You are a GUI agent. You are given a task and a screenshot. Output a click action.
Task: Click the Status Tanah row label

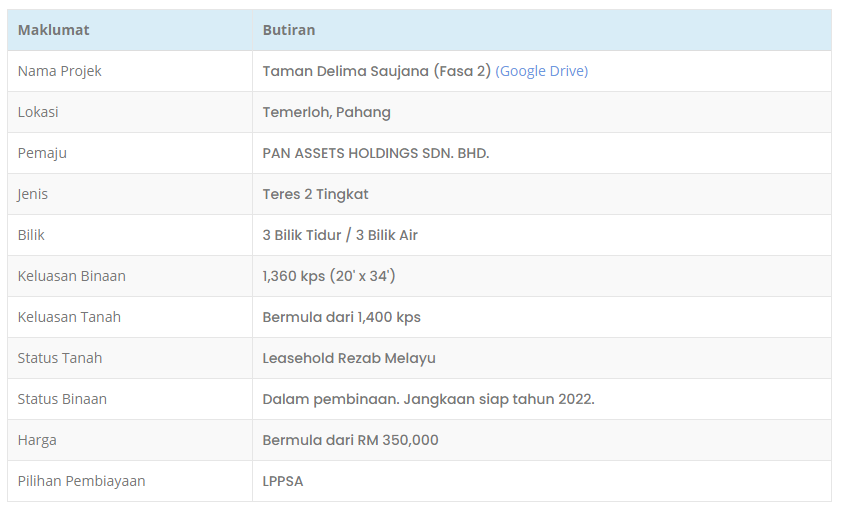(60, 358)
